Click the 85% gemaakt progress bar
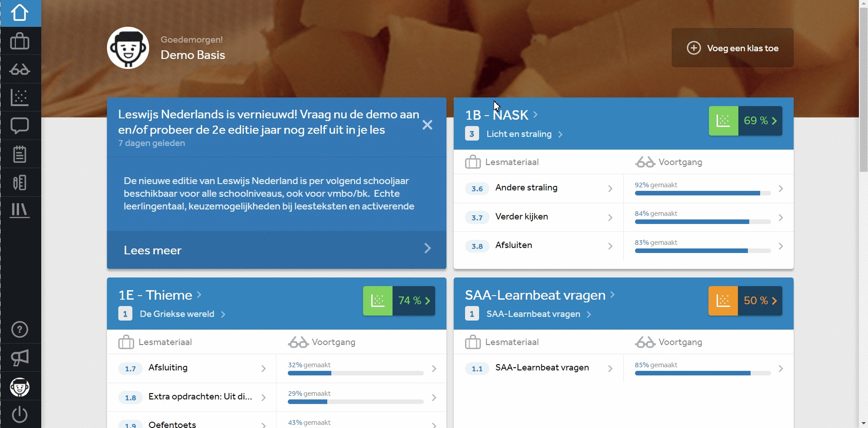 pos(703,373)
